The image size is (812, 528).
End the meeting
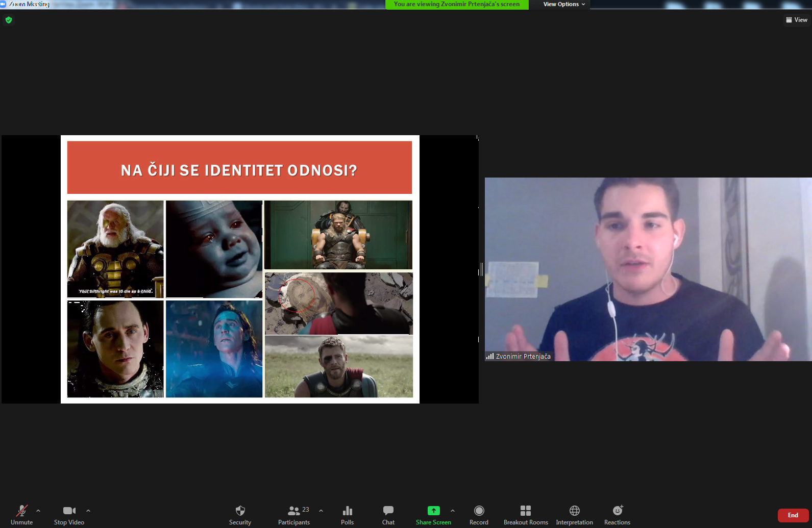(793, 515)
